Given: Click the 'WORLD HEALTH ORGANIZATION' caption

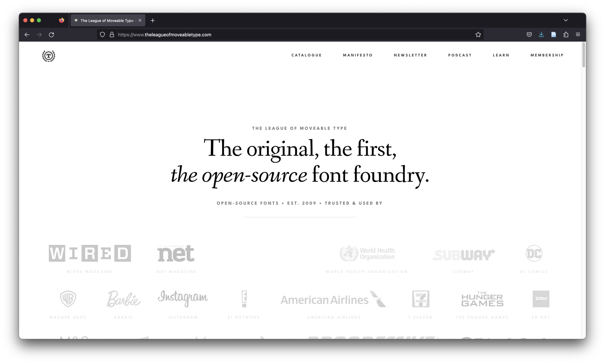Looking at the screenshot, I should pos(367,272).
